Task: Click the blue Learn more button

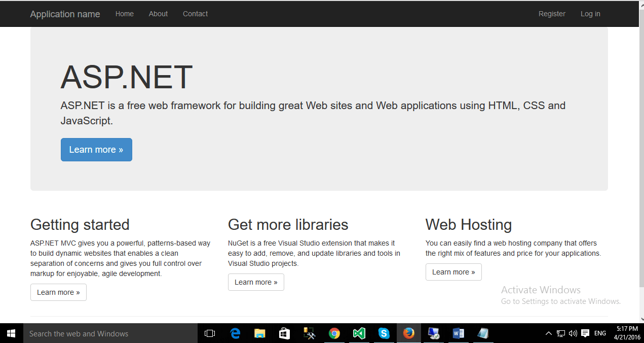Action: (x=96, y=150)
